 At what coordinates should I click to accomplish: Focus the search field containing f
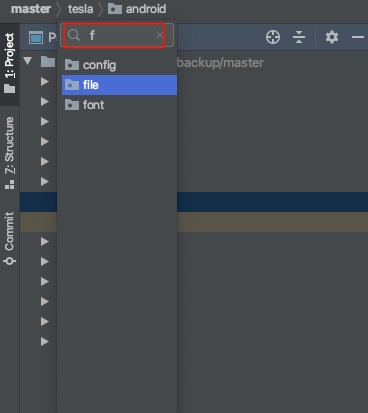(117, 35)
